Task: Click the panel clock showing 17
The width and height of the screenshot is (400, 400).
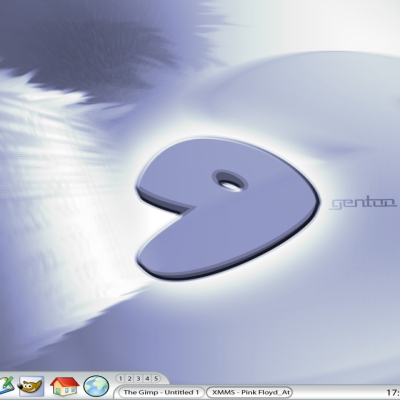Action: (x=393, y=393)
